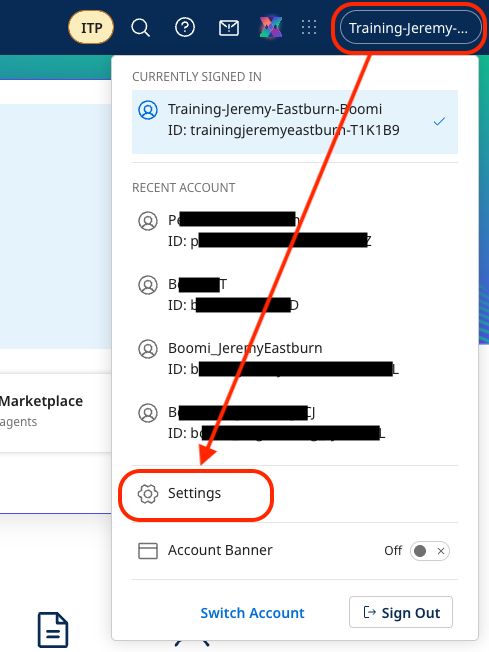
Task: Click the Account Banner window icon
Action: [148, 551]
